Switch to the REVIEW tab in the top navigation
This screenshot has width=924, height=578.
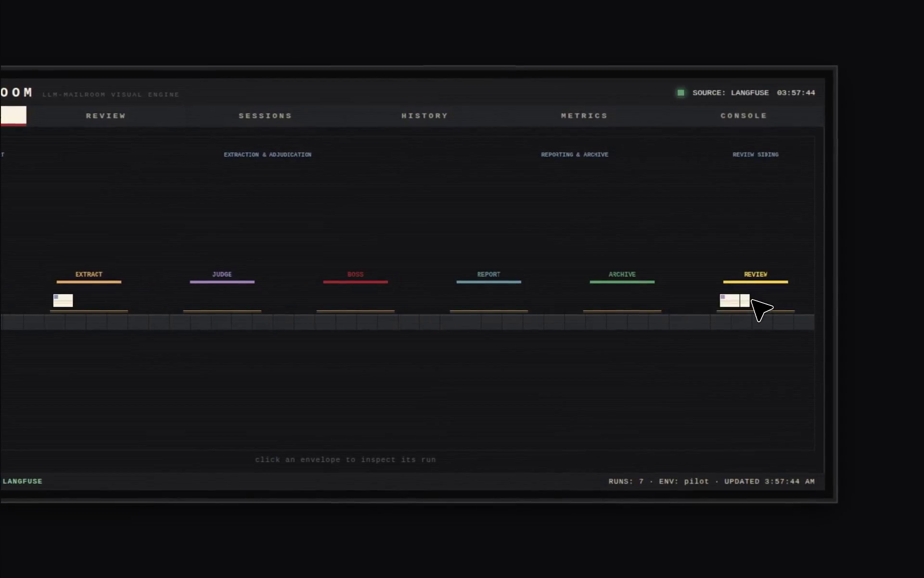106,116
